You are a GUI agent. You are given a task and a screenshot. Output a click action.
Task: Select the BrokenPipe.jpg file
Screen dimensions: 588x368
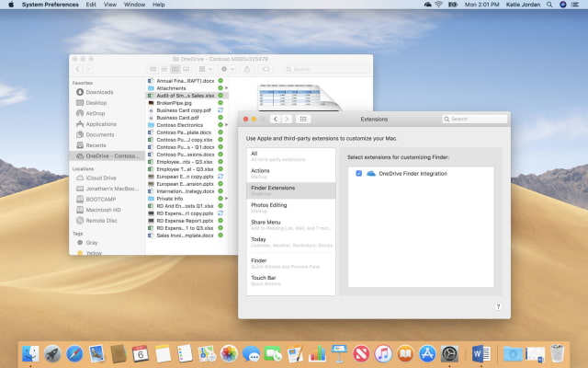click(x=174, y=103)
